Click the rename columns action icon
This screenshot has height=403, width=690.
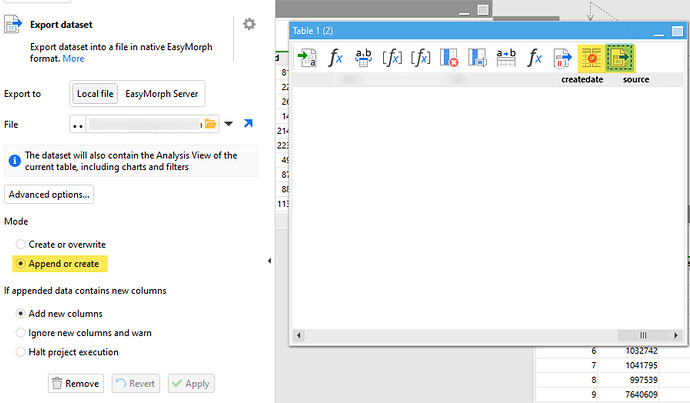[x=364, y=58]
